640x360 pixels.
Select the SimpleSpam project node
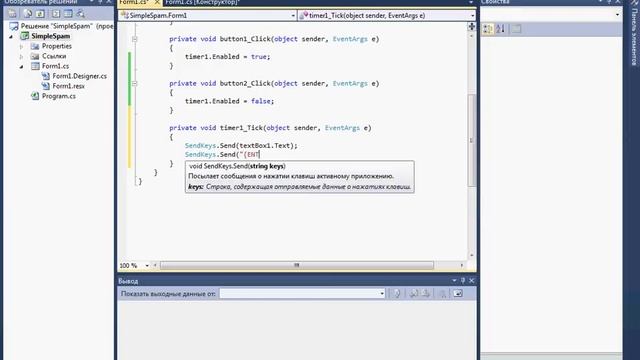pos(51,36)
